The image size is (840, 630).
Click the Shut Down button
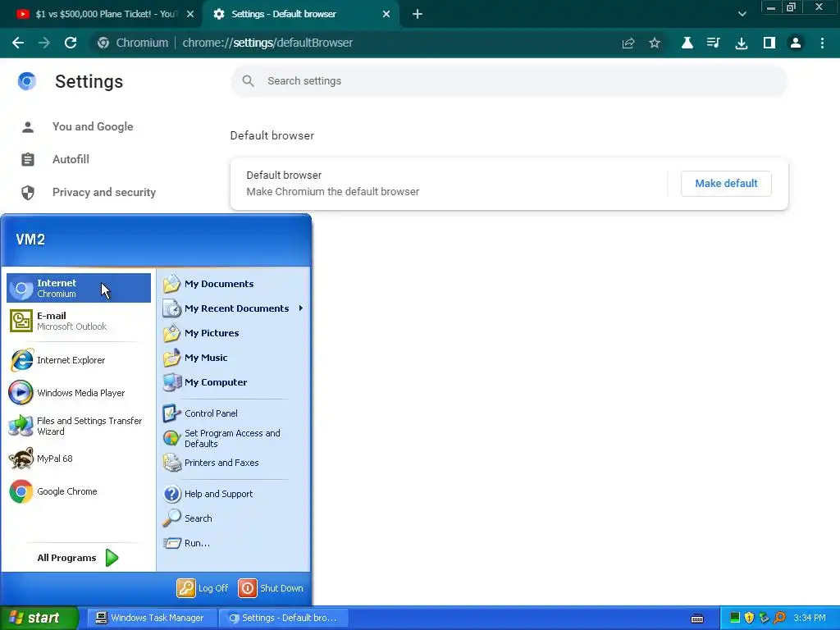[271, 588]
